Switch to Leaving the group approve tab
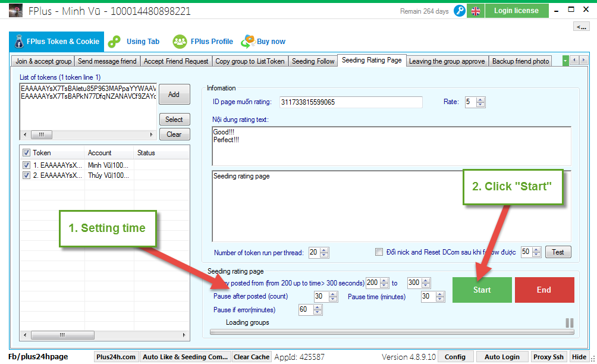The height and width of the screenshot is (364, 597). pyautogui.click(x=447, y=61)
